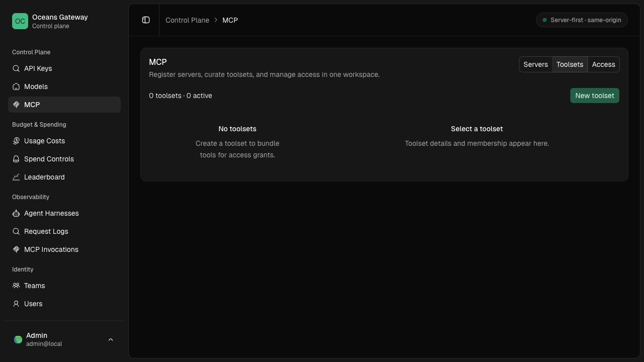Open the Request Logs page

tap(64, 231)
